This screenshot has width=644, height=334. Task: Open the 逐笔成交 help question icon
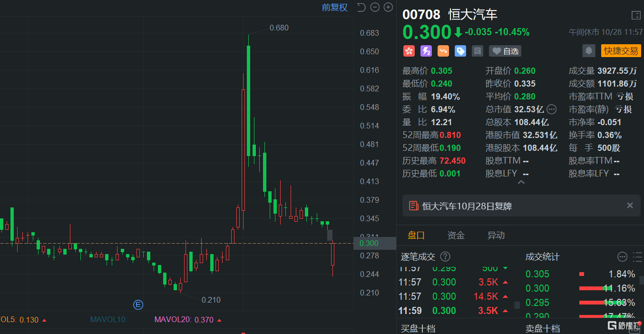(445, 257)
